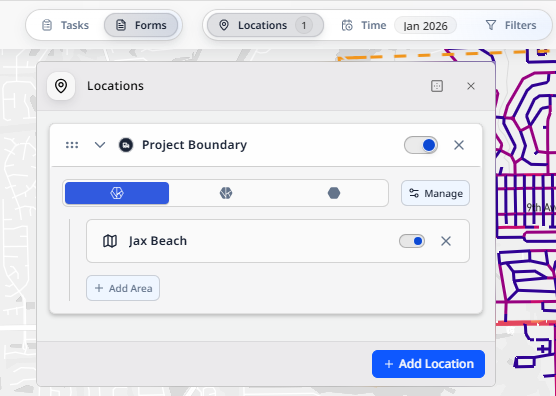Click the Project Boundary title text
Viewport: 556px width, 396px height.
pyautogui.click(x=194, y=145)
